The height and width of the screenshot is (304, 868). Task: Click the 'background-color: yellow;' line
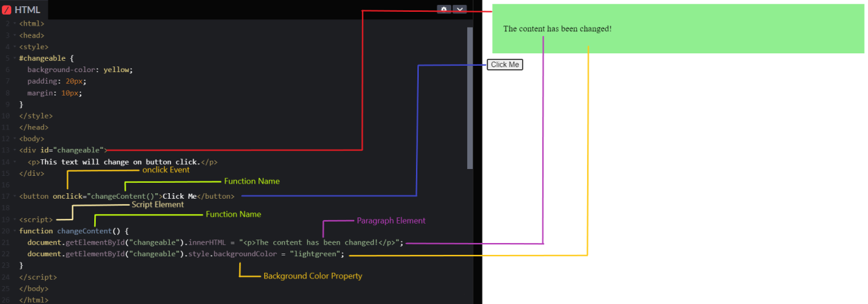point(80,70)
